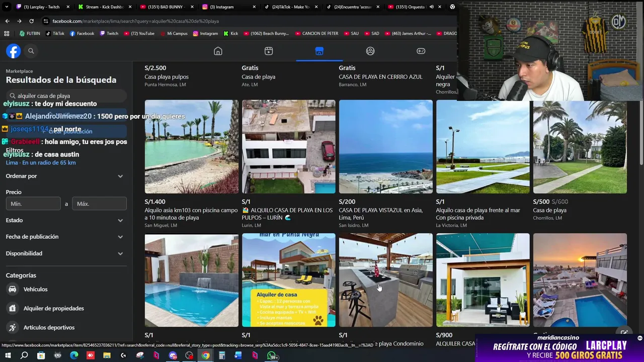644x362 pixels.
Task: Open the Artículos deportivos category
Action: (66, 327)
